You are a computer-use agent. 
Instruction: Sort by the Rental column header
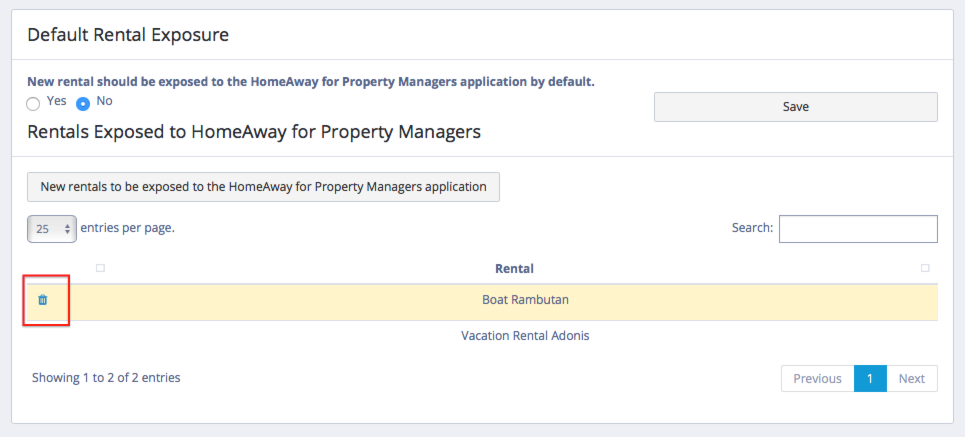click(x=514, y=268)
